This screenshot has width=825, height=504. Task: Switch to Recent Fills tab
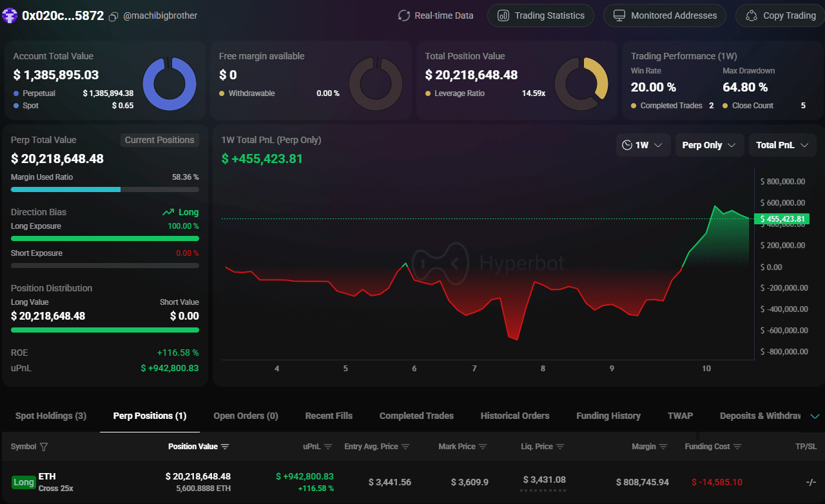(x=329, y=416)
